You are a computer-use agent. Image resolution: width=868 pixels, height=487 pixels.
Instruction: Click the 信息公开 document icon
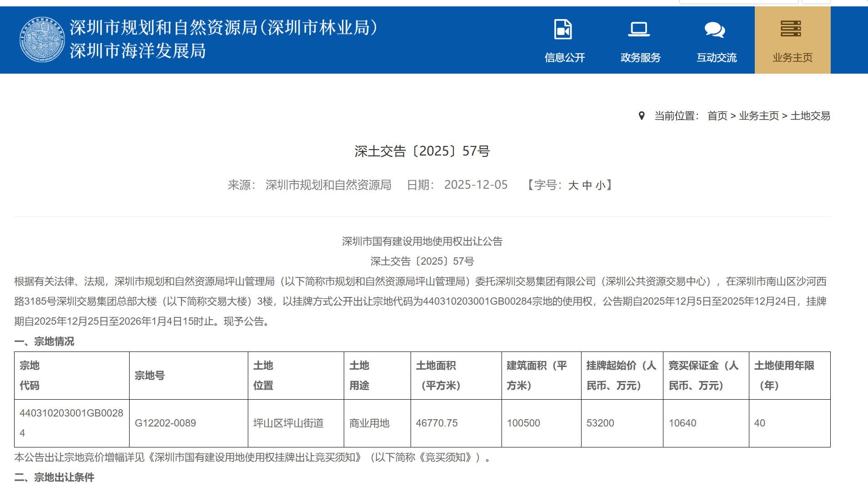tap(563, 28)
